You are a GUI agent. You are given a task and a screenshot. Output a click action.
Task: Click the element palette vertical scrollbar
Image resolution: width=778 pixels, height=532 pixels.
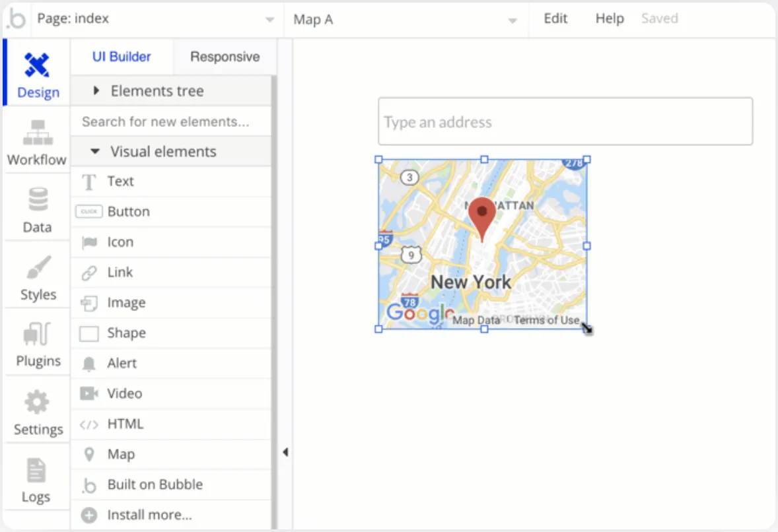(274, 302)
